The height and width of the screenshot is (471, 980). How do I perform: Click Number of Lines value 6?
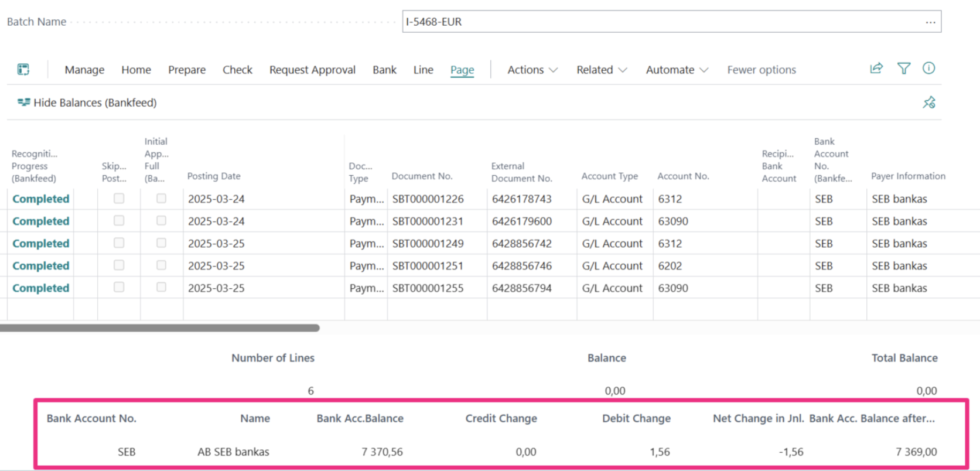[x=310, y=391]
